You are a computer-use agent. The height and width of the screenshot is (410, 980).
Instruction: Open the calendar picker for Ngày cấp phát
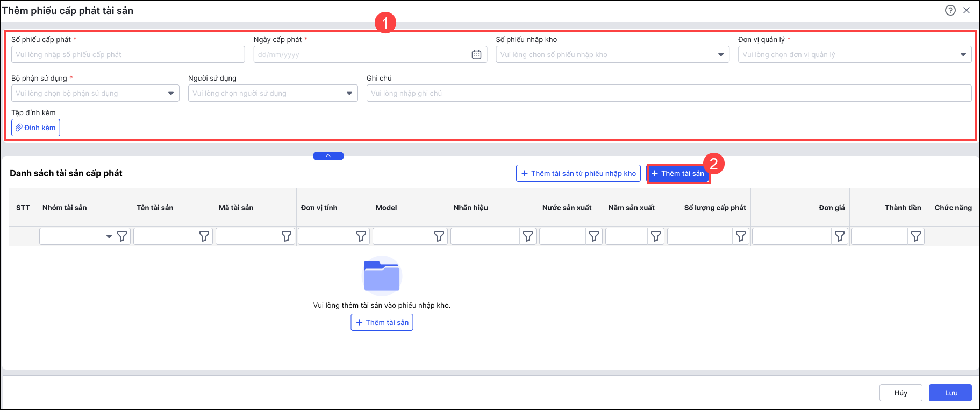[476, 54]
